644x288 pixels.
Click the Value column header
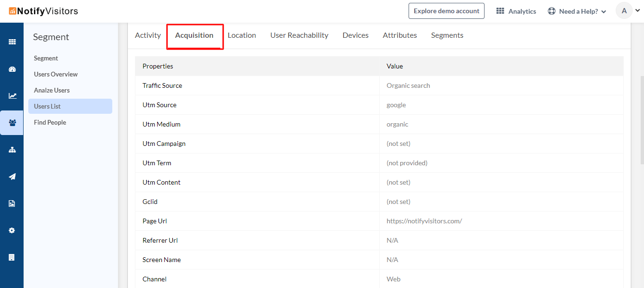pos(395,67)
